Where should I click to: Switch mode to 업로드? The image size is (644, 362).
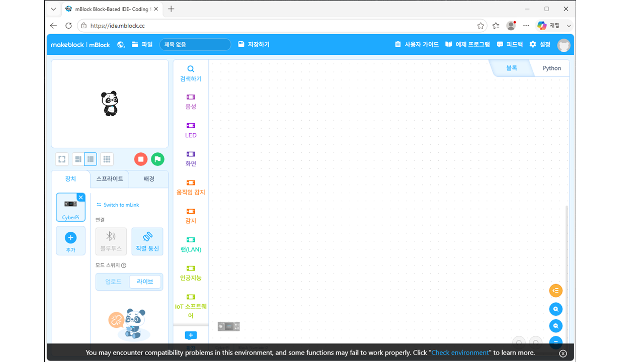pyautogui.click(x=113, y=282)
